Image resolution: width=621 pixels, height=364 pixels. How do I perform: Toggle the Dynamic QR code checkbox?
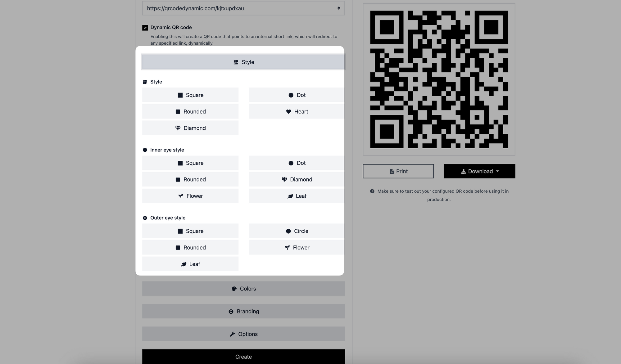(145, 27)
